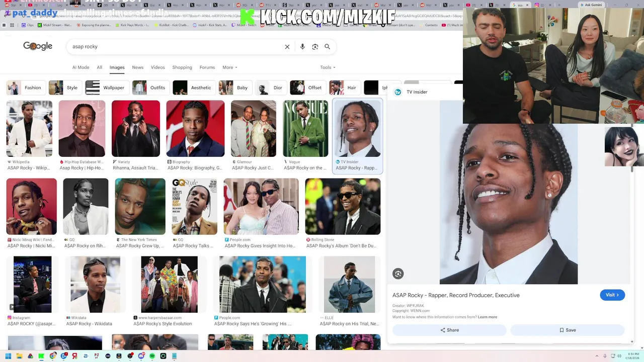Open the harpersbazaar.com Style Evolution result
This screenshot has height=362, width=644.
[x=169, y=285]
